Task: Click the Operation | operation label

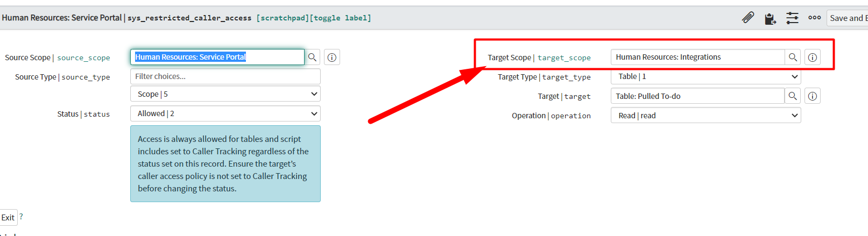Action: [x=551, y=116]
